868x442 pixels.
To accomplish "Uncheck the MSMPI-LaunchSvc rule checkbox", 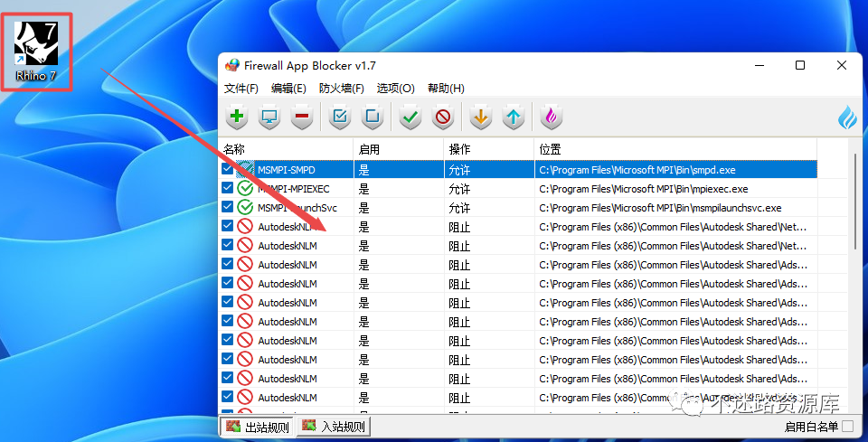I will click(x=227, y=207).
